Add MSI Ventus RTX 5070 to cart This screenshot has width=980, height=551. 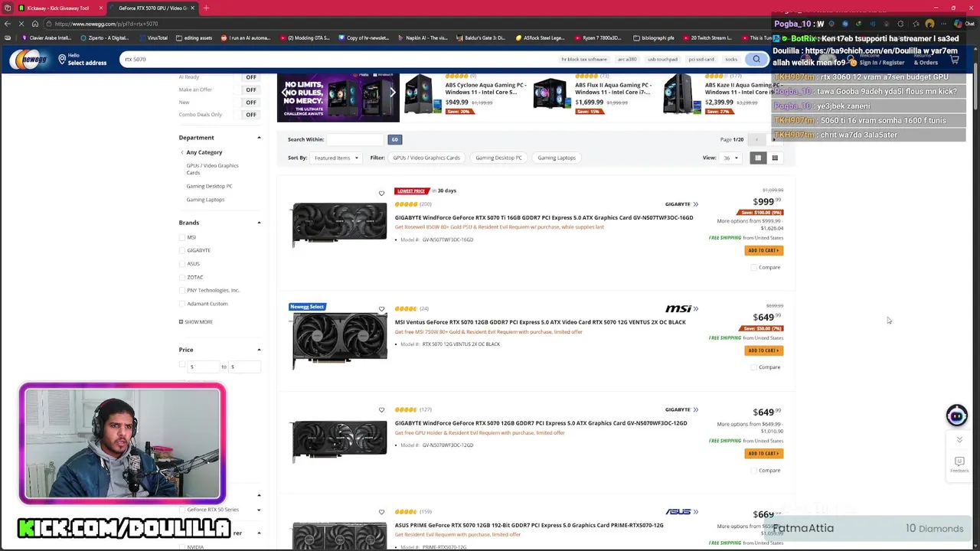[763, 350]
